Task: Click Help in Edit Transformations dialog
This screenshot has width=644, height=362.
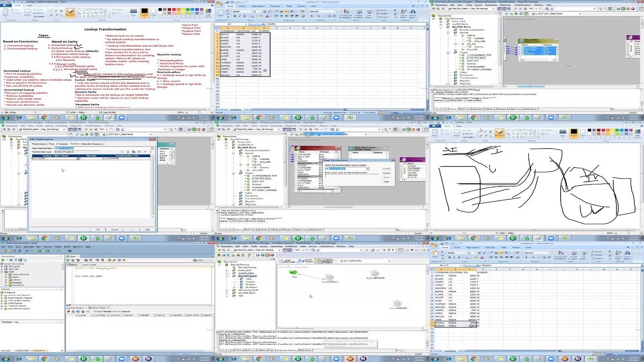Action: pyautogui.click(x=147, y=230)
